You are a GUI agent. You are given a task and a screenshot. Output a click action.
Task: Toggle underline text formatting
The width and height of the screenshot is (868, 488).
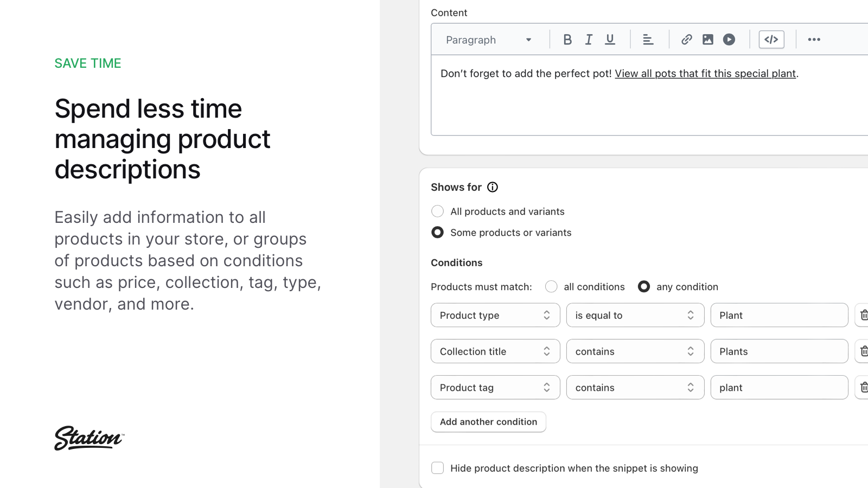(610, 40)
